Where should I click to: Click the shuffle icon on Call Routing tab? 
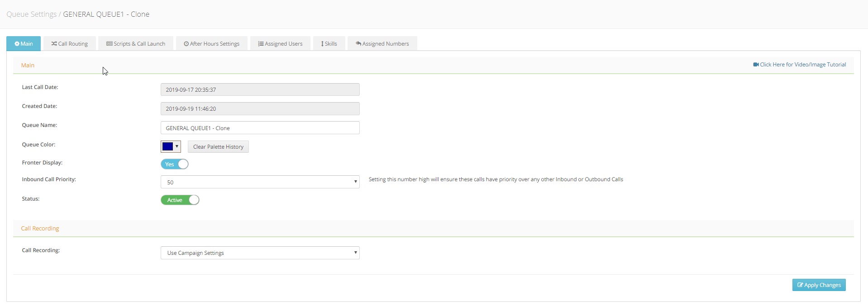point(54,44)
